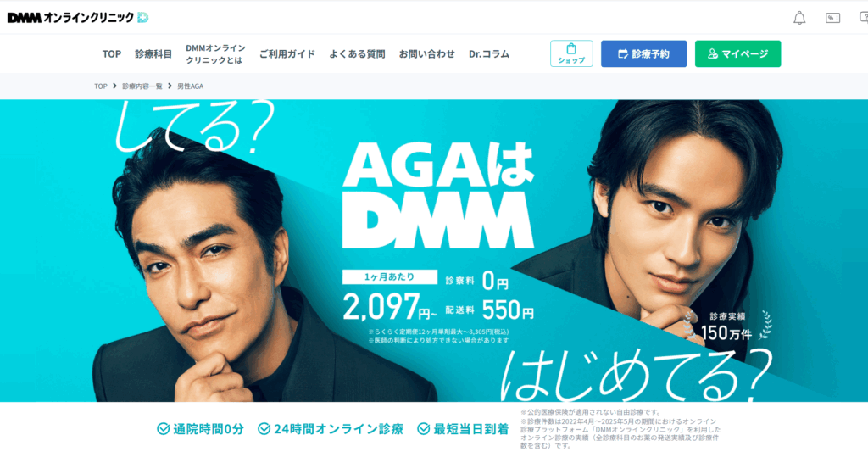Viewport: 868px width, 463px height.
Task: Open the notifications bell icon
Action: tap(799, 19)
